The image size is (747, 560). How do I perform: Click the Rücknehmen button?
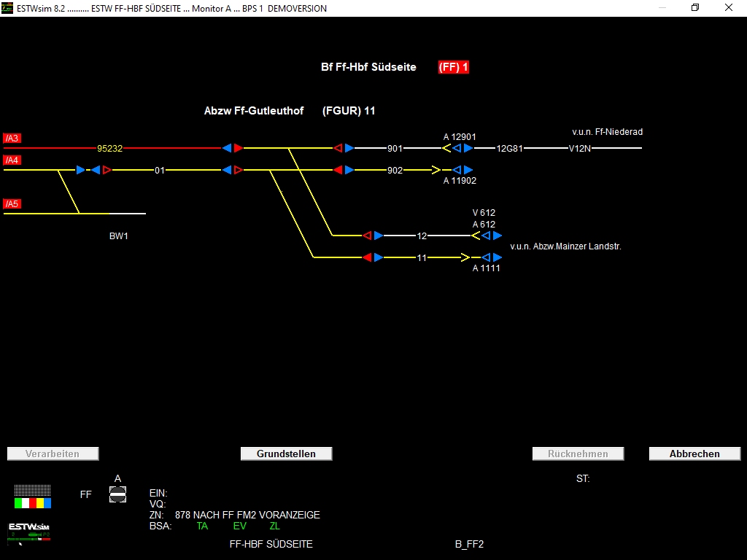578,453
